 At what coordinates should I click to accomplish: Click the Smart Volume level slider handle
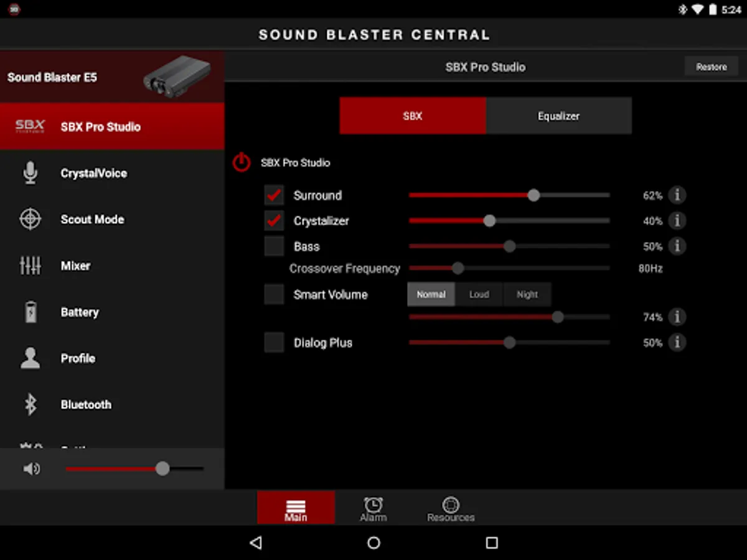coord(558,317)
